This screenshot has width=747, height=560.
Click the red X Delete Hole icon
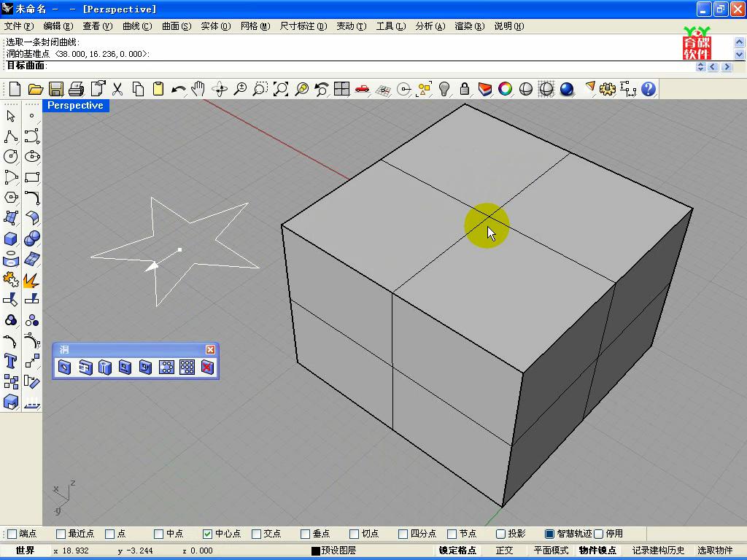pos(207,367)
